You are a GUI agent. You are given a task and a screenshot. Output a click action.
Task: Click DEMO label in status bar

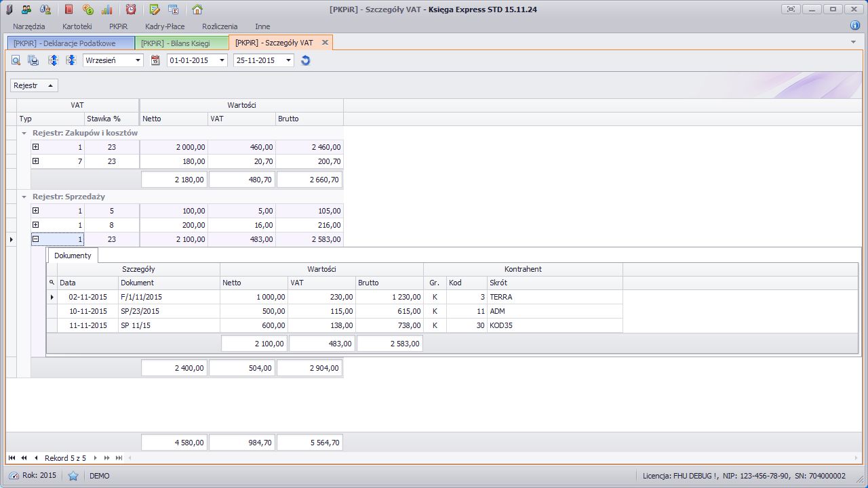point(100,476)
